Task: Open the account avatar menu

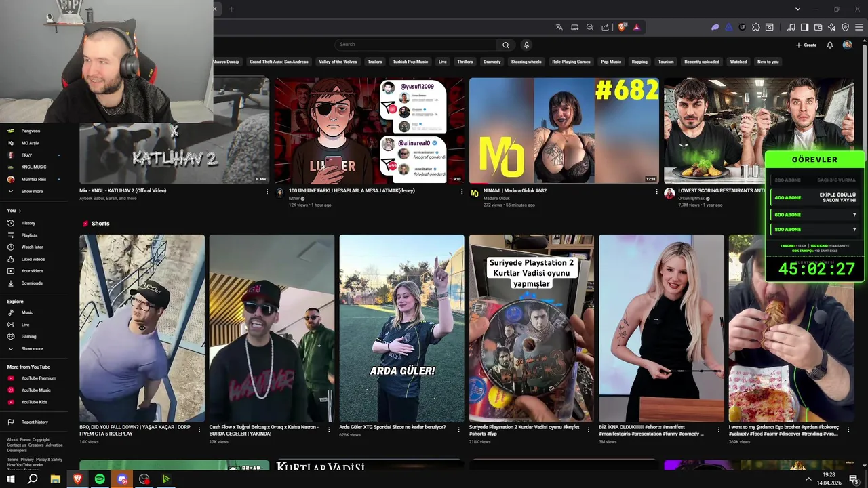Action: (x=847, y=45)
